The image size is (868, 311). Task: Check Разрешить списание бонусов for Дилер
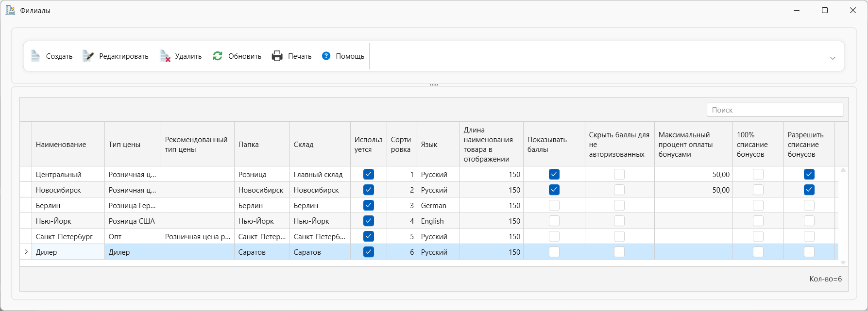[x=809, y=252]
